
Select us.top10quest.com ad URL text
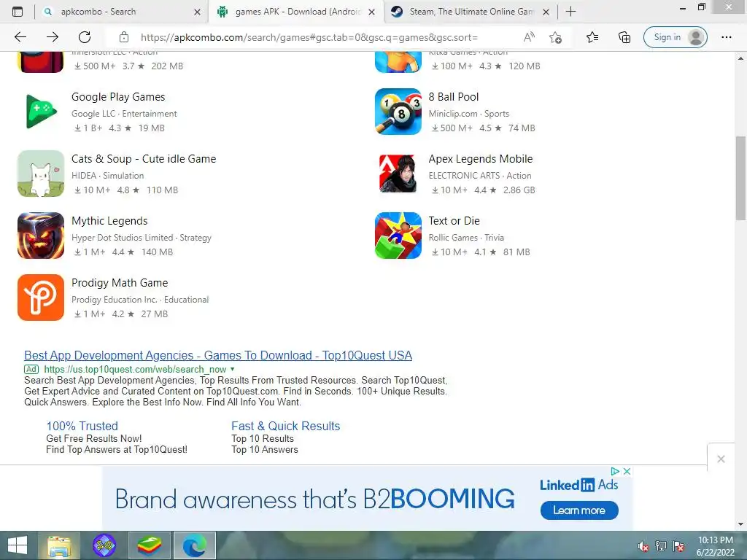pyautogui.click(x=135, y=369)
